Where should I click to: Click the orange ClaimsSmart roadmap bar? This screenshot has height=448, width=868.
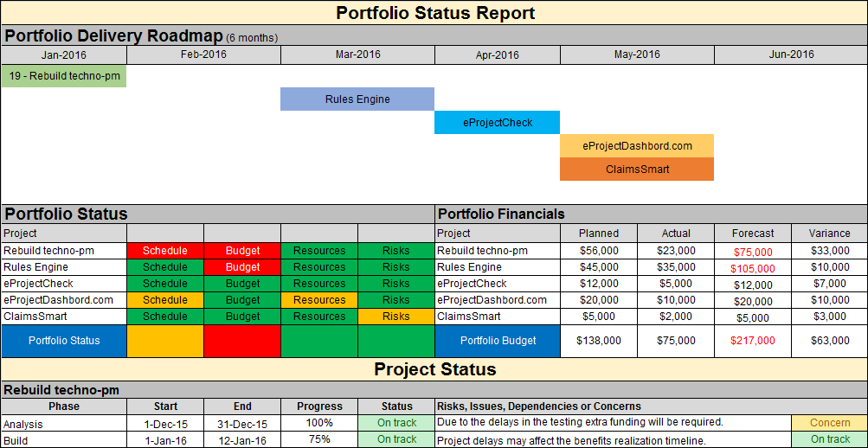click(x=637, y=170)
